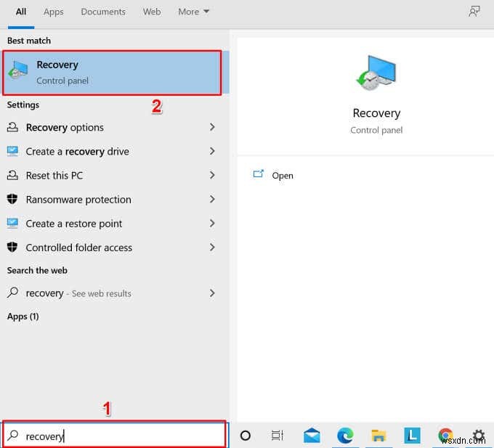Click the Reset this PC icon
The image size is (494, 448).
[12, 175]
